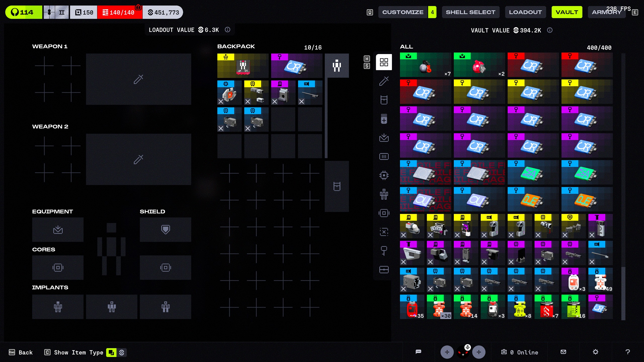Toggle item type icon display mode
The image size is (644, 362).
point(111,352)
